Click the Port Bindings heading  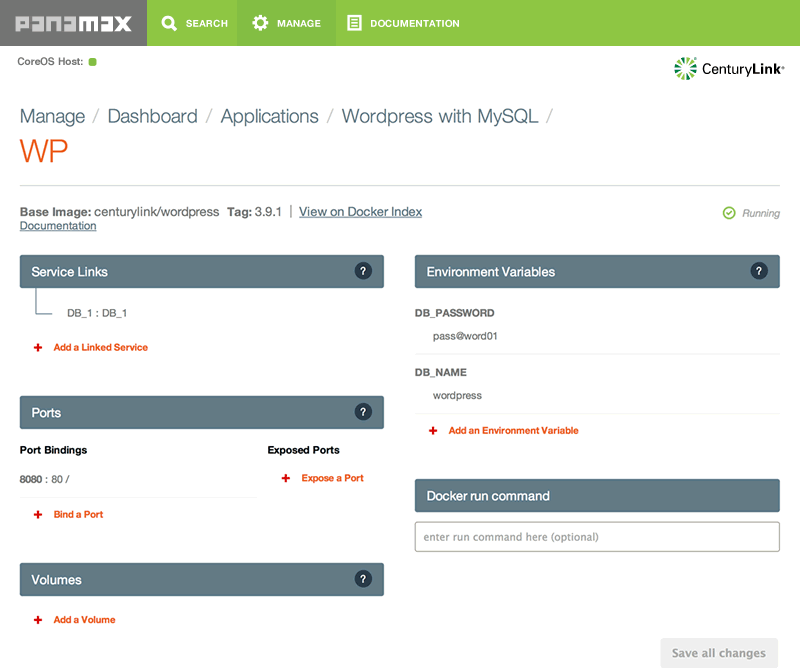pyautogui.click(x=53, y=450)
